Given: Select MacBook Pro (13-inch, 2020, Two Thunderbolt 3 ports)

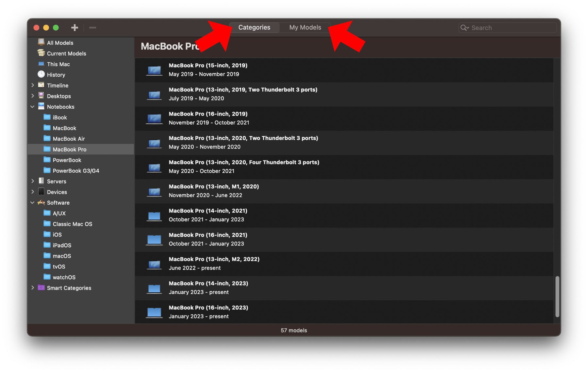Looking at the screenshot, I should [x=344, y=143].
